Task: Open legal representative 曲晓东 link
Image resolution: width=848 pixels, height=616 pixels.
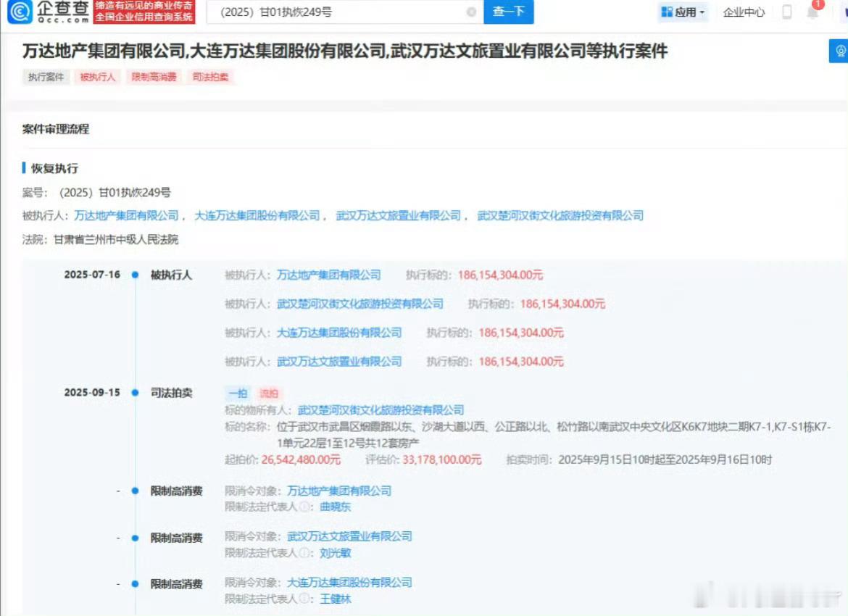Action: pyautogui.click(x=336, y=507)
